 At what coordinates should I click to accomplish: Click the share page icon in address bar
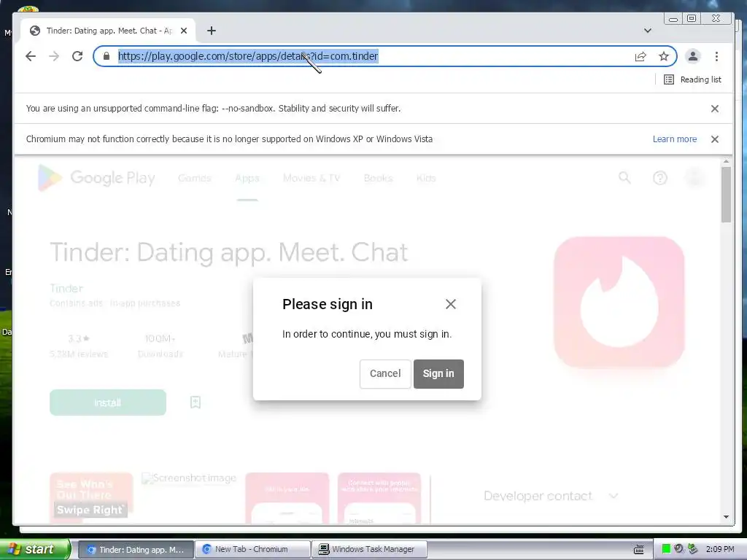point(640,57)
